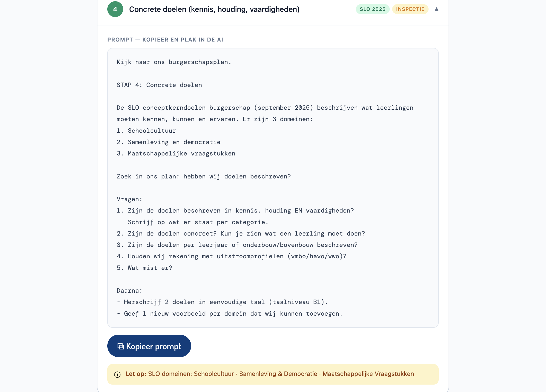Click the line 'Kijk naar ons burgerschapsplan.'
Image resolution: width=546 pixels, height=392 pixels.
174,62
